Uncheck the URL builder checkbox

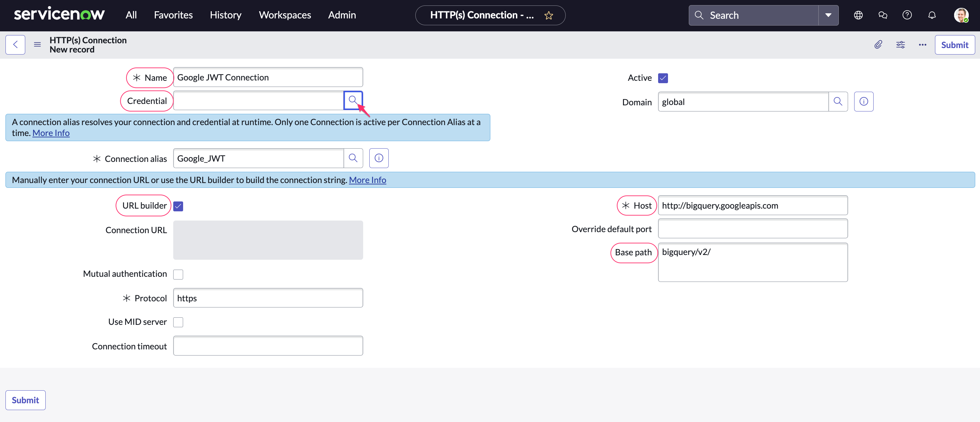[x=178, y=206]
